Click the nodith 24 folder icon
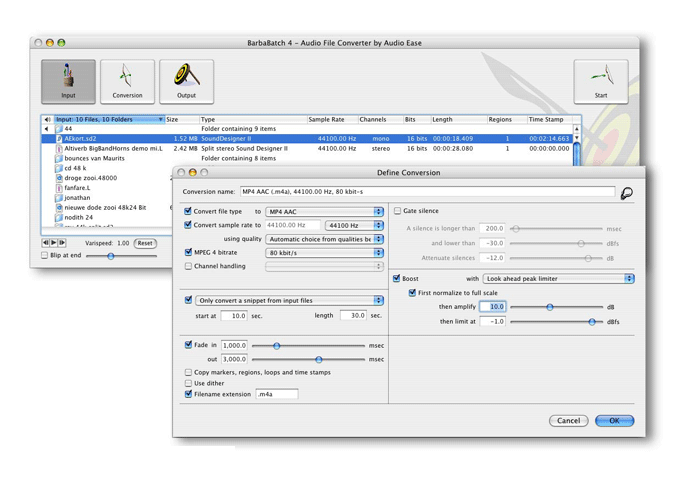This screenshot has height=480, width=686. click(59, 217)
